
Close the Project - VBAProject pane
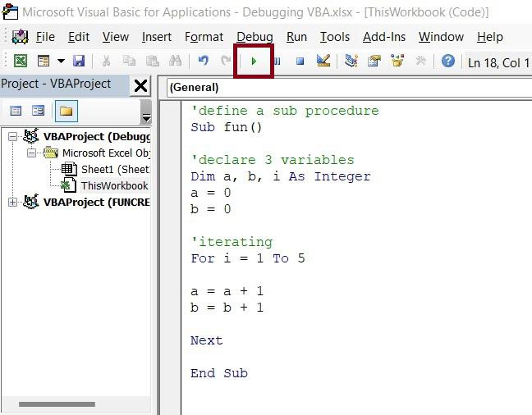pos(140,85)
